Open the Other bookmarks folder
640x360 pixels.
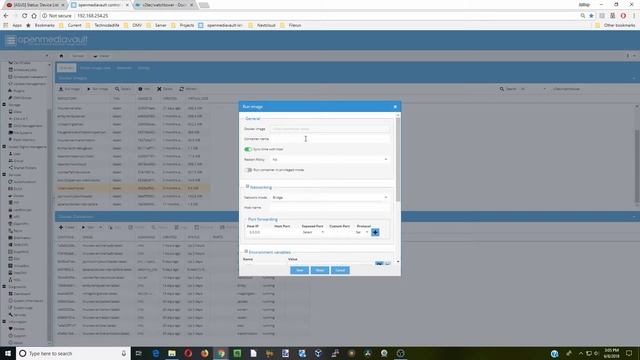(615, 25)
